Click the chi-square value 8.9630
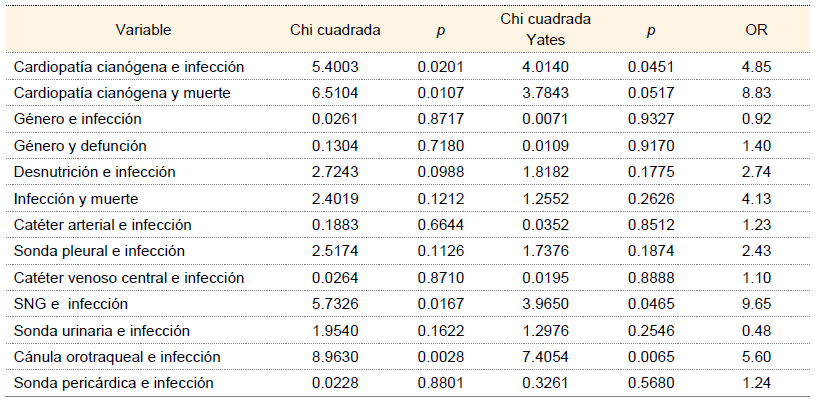Image resolution: width=824 pixels, height=406 pixels. (x=335, y=356)
